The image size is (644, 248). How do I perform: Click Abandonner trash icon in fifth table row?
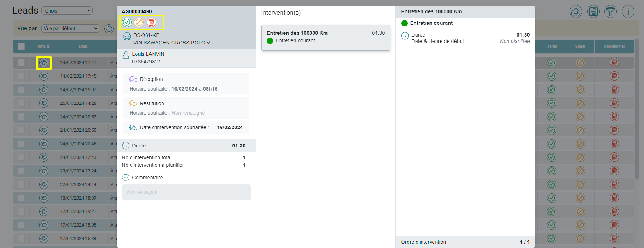[x=614, y=117]
